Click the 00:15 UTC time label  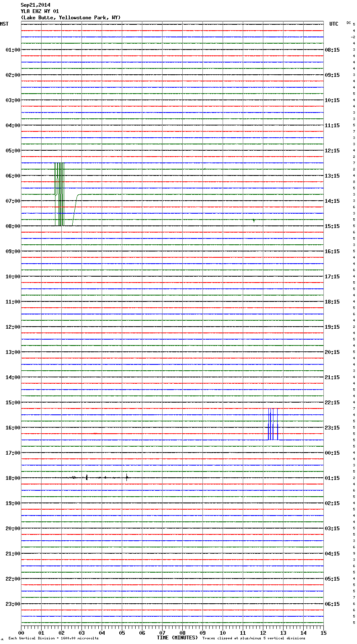tap(332, 453)
